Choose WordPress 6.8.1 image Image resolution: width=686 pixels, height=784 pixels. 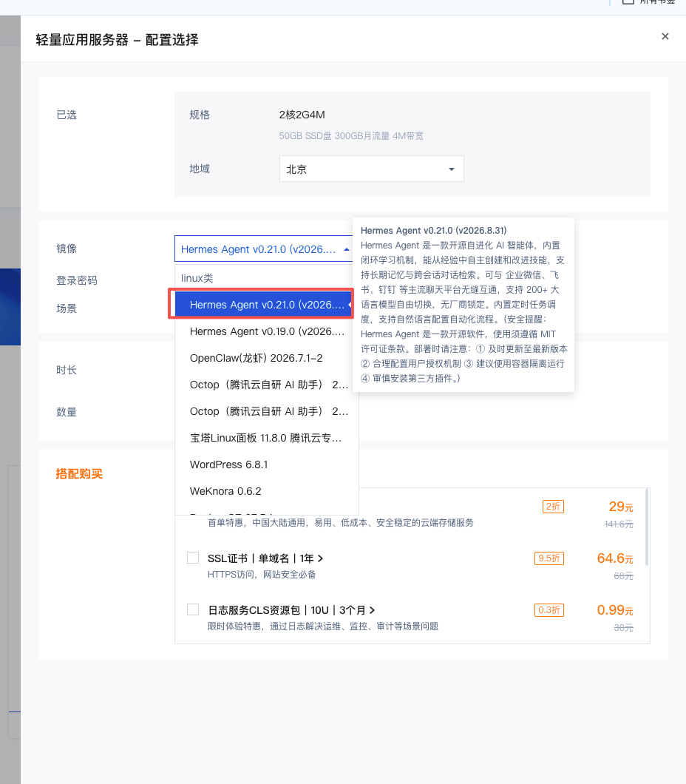pyautogui.click(x=267, y=464)
